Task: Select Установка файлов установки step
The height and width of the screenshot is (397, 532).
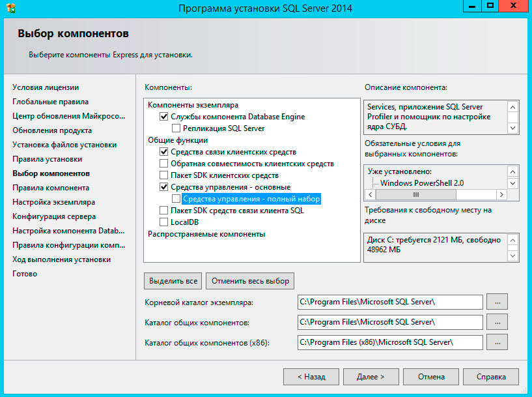Action: click(64, 145)
